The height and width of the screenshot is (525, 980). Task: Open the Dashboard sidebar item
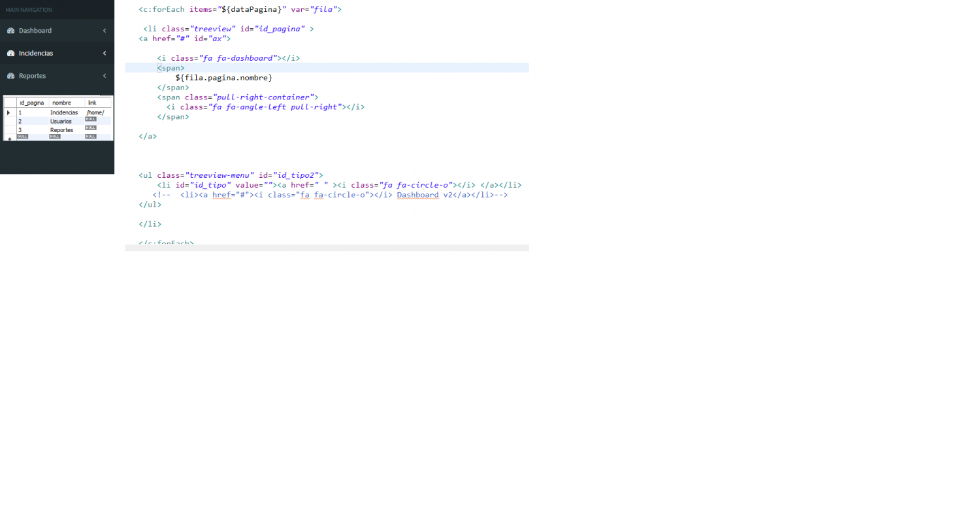pyautogui.click(x=57, y=31)
